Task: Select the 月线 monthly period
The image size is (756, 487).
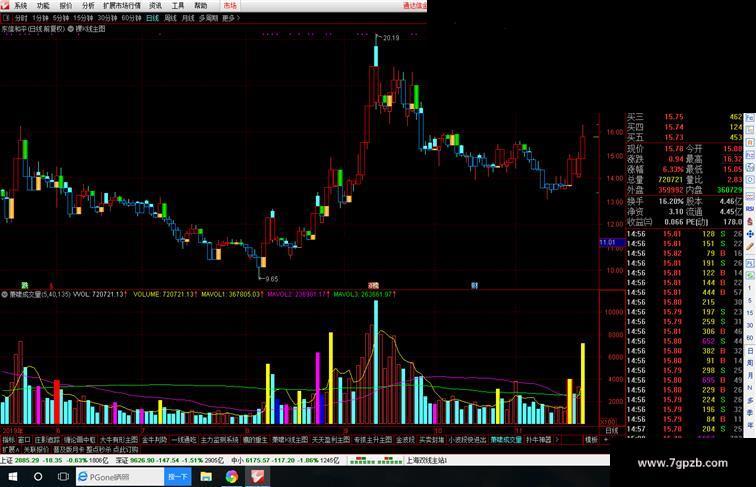Action: (x=188, y=18)
